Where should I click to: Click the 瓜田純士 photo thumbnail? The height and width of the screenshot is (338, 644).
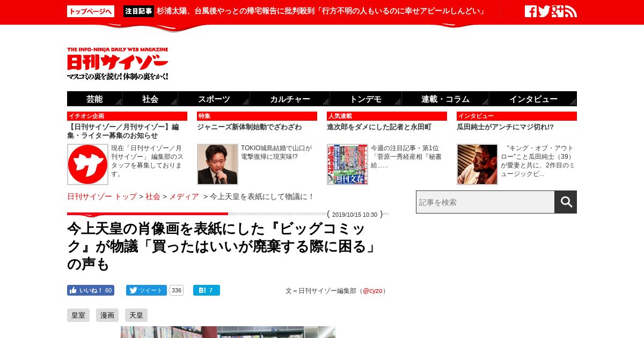[x=477, y=164]
